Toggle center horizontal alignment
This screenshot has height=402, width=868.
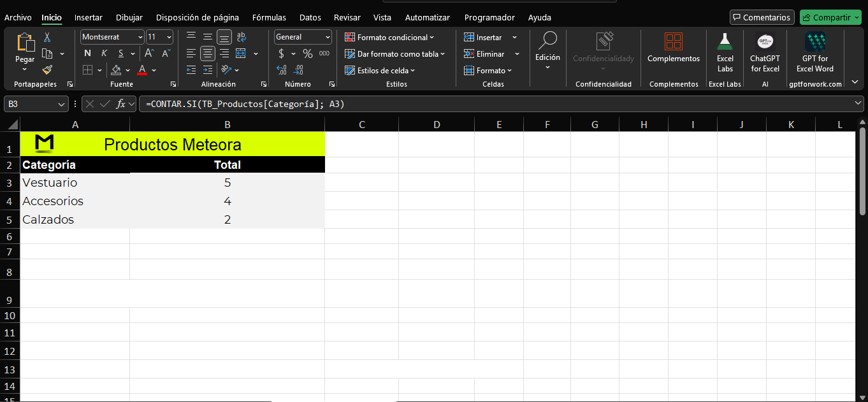(208, 54)
